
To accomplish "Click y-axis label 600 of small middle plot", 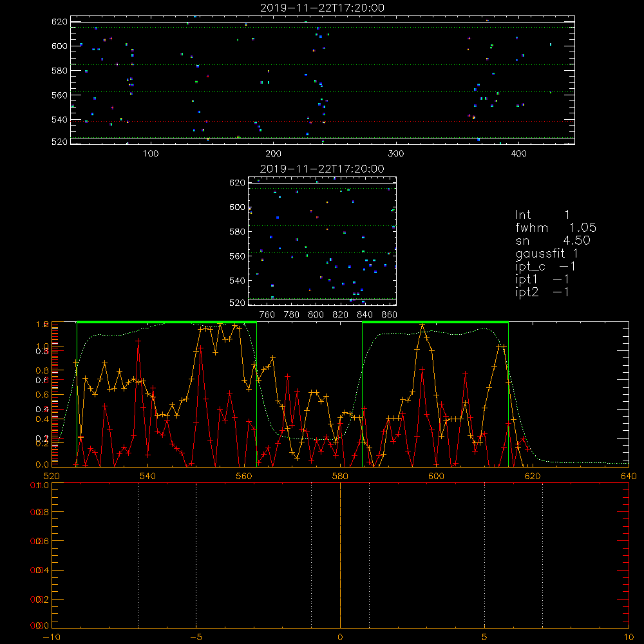I will point(238,207).
